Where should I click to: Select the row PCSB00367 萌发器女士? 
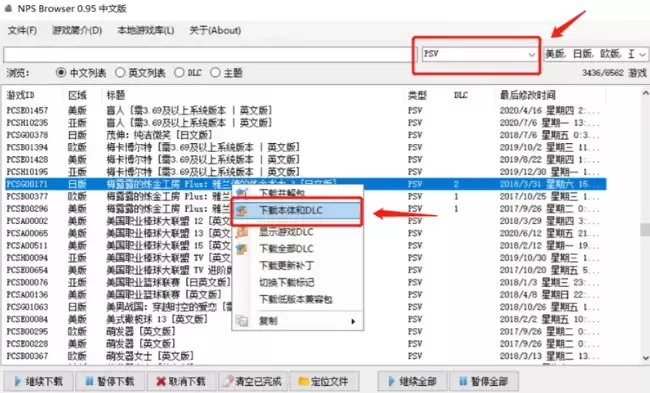click(305, 356)
